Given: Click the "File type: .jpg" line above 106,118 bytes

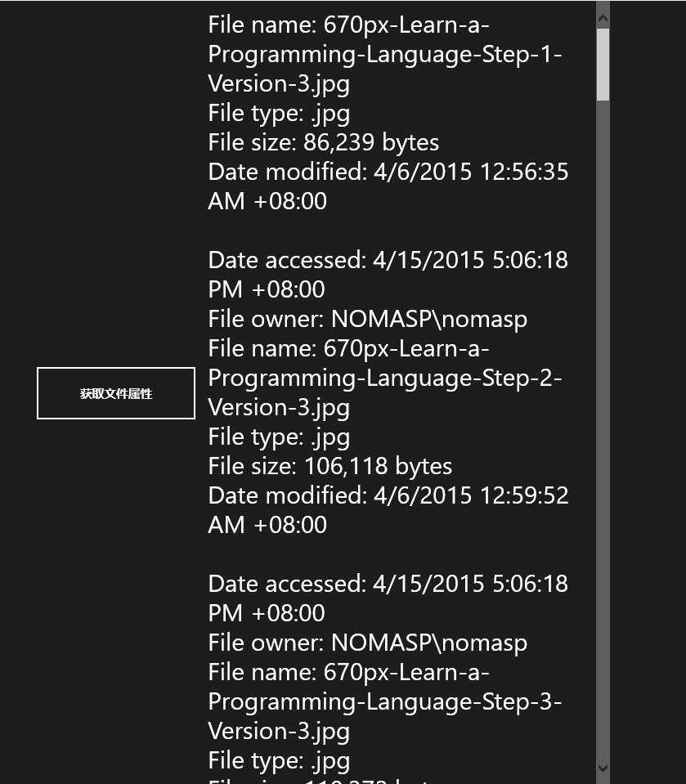Looking at the screenshot, I should pos(279,437).
